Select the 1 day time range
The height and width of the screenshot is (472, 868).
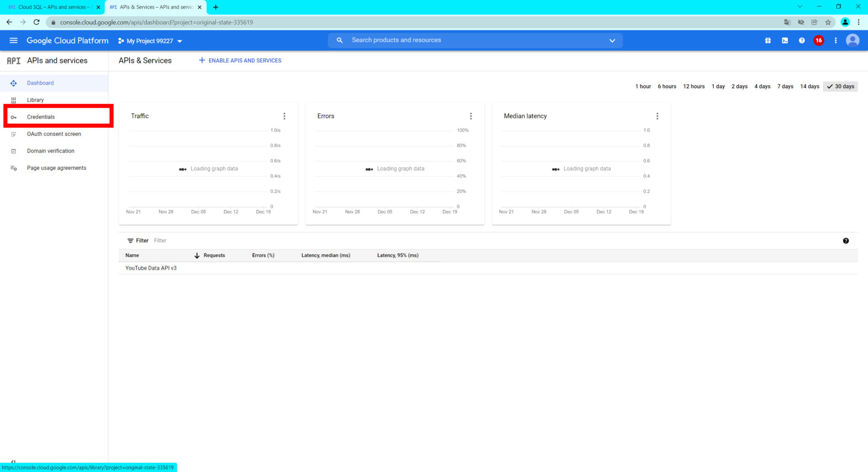[718, 86]
